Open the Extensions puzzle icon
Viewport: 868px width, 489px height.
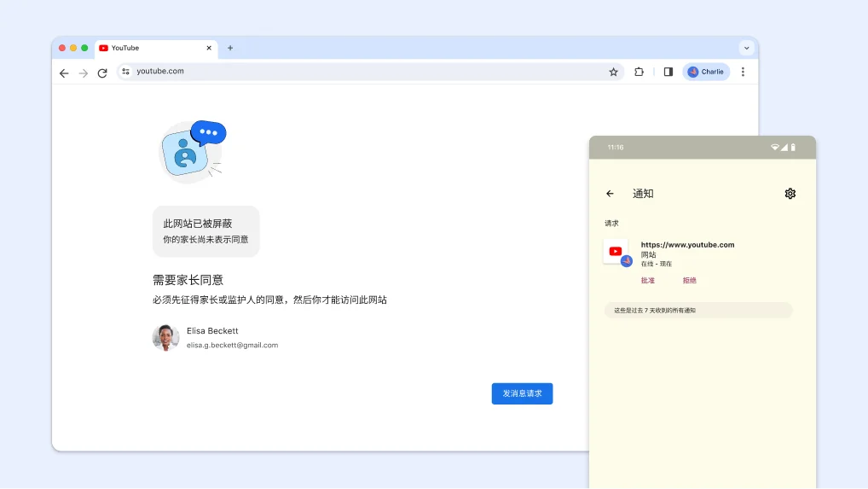coord(639,72)
